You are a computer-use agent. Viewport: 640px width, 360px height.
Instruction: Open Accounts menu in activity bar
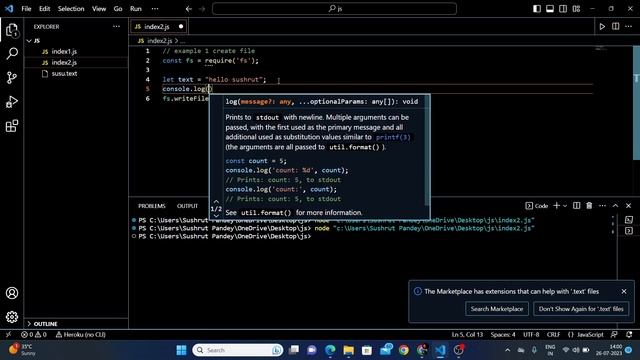pos(12,293)
